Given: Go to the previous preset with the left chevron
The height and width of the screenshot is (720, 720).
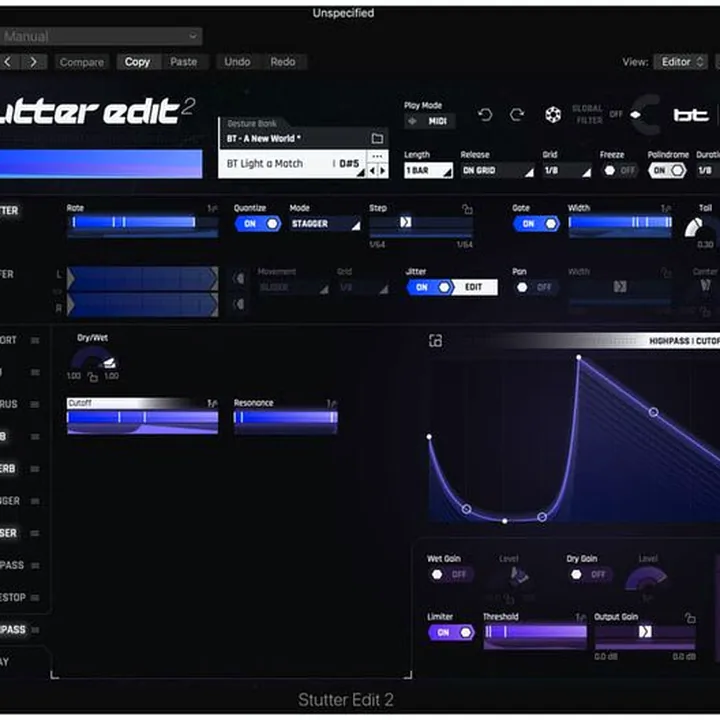Looking at the screenshot, I should 8,62.
